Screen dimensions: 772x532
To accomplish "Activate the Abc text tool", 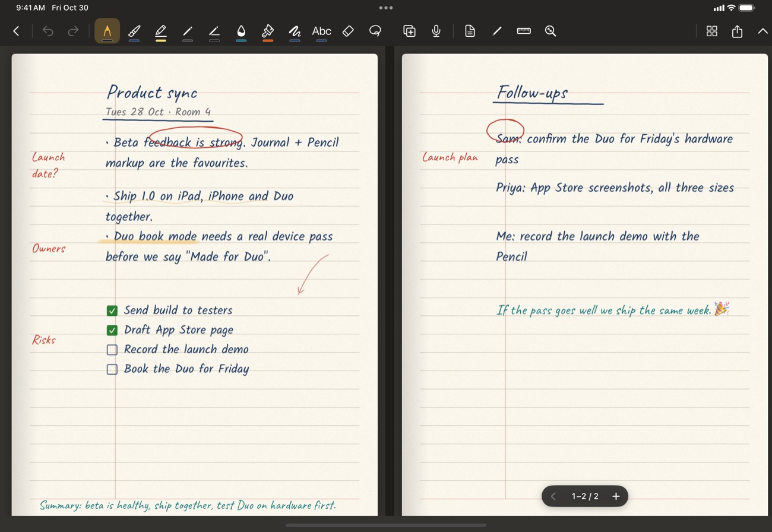I will pos(322,31).
